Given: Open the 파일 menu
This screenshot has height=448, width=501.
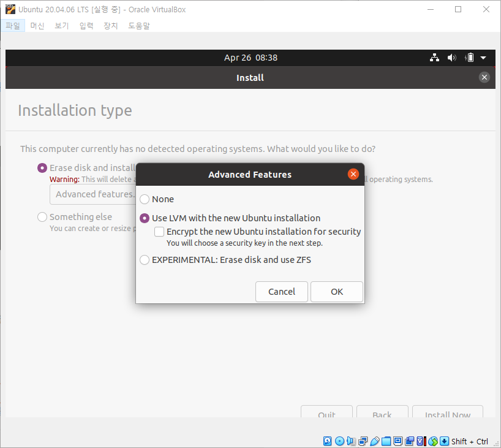Looking at the screenshot, I should pyautogui.click(x=13, y=26).
